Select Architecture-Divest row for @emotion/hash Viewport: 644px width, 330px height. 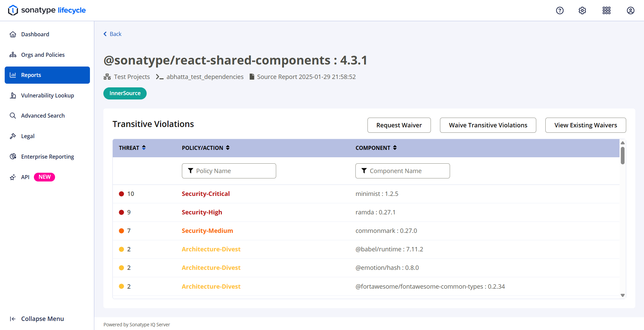click(366, 268)
